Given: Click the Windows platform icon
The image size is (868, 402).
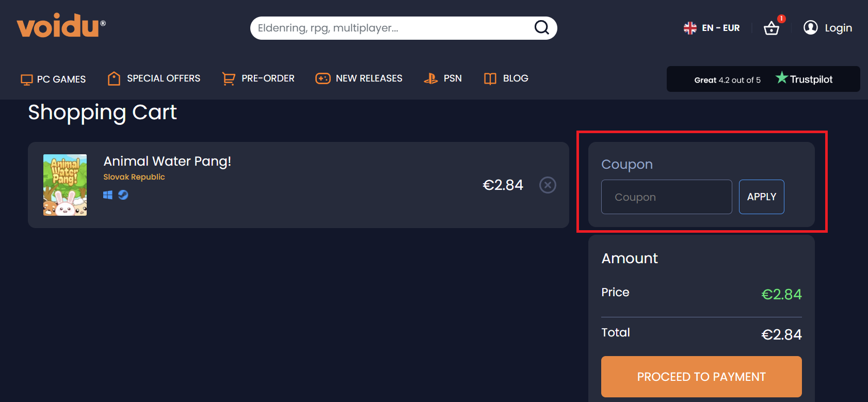Looking at the screenshot, I should (x=108, y=195).
